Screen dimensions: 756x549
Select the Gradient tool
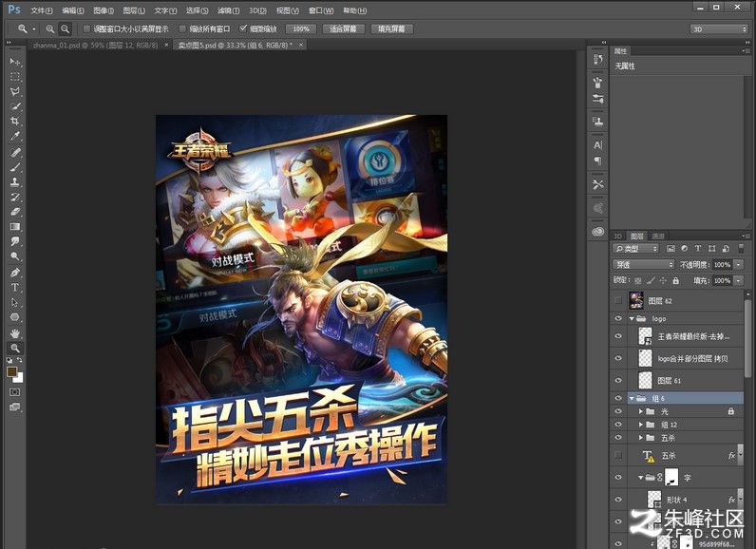point(15,227)
